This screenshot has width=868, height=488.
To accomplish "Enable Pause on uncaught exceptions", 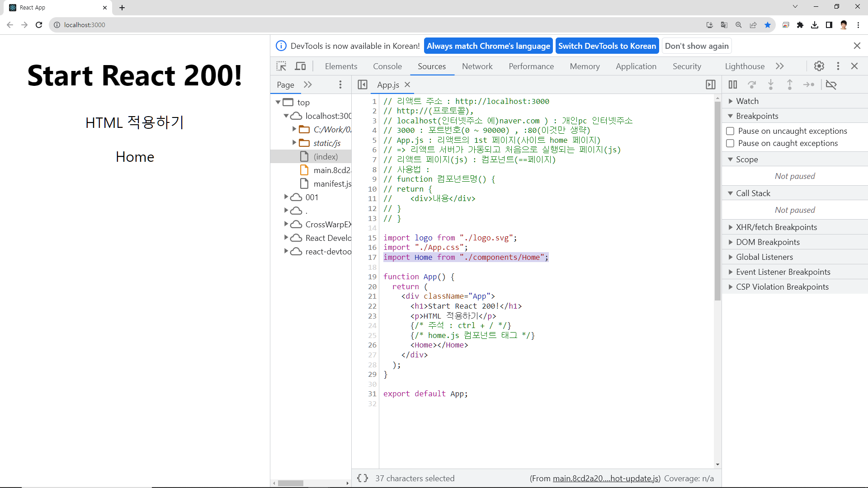I will click(730, 131).
